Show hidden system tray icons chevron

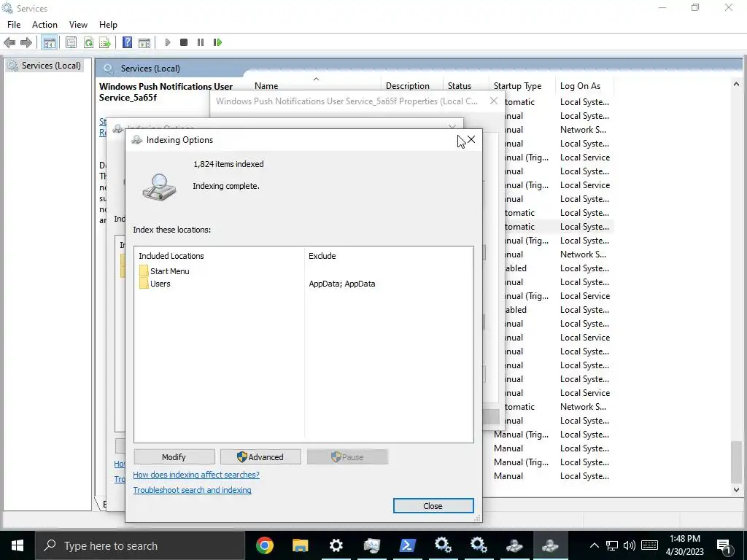594,545
